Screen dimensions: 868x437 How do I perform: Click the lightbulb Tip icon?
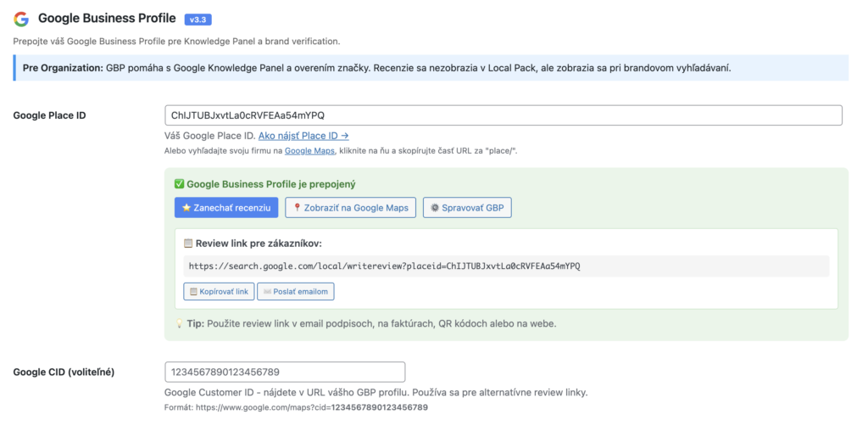pos(180,323)
